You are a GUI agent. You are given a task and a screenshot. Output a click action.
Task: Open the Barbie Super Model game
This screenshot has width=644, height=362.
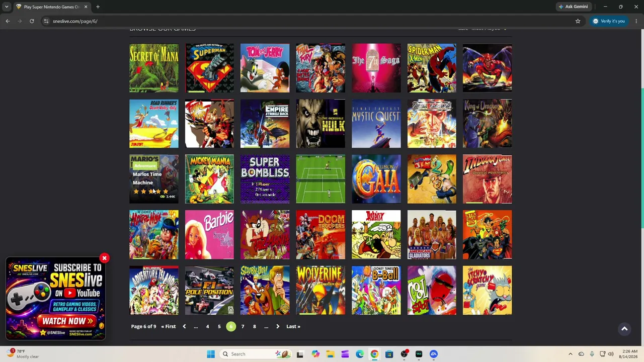[x=209, y=235]
